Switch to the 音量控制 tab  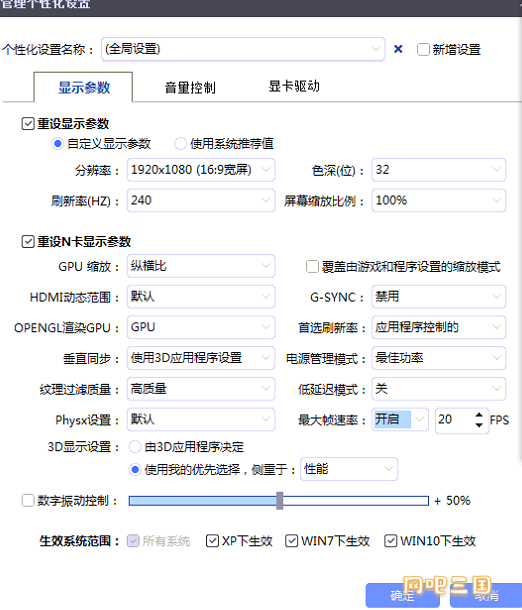click(x=190, y=87)
